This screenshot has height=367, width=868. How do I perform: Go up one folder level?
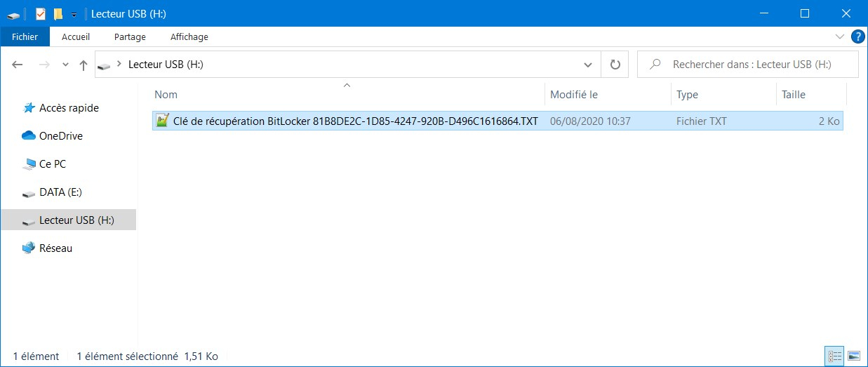[84, 65]
